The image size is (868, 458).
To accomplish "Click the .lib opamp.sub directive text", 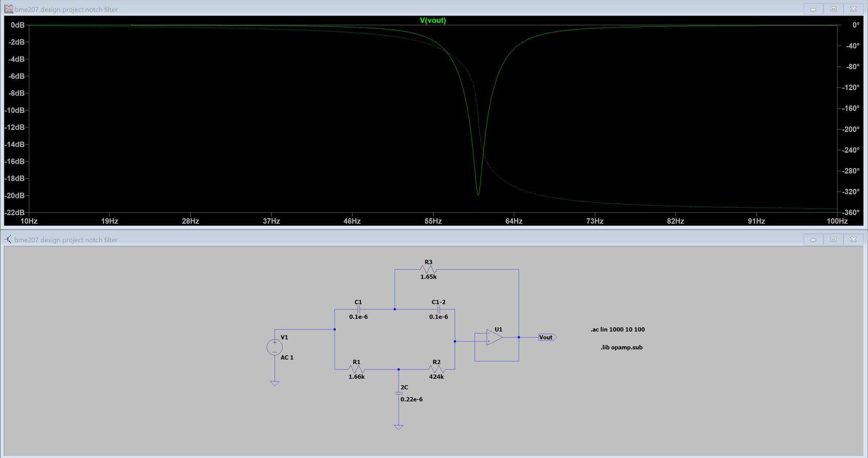I will tap(621, 347).
